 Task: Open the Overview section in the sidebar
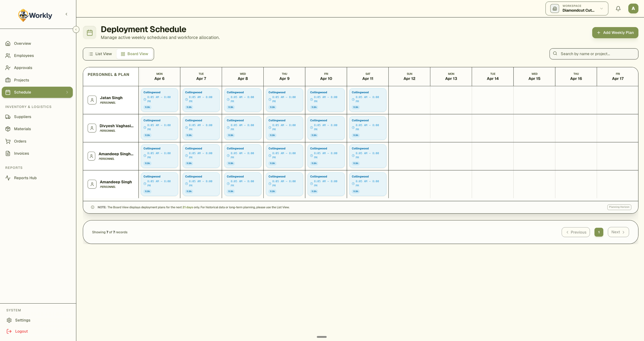pyautogui.click(x=22, y=43)
